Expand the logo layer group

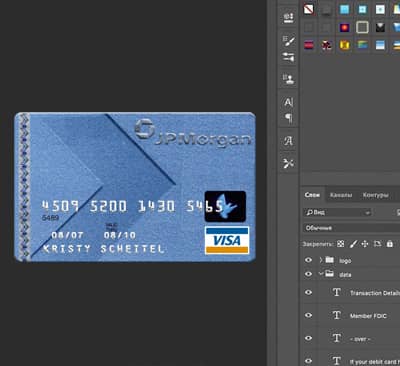coord(321,260)
